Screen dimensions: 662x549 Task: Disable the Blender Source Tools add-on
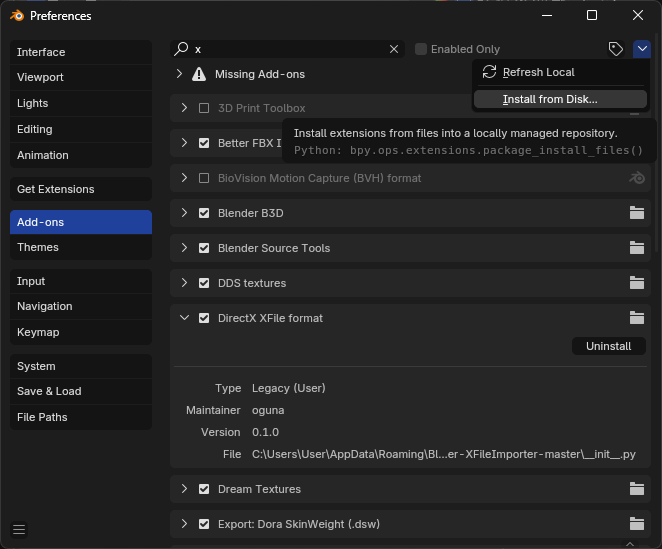click(x=204, y=248)
